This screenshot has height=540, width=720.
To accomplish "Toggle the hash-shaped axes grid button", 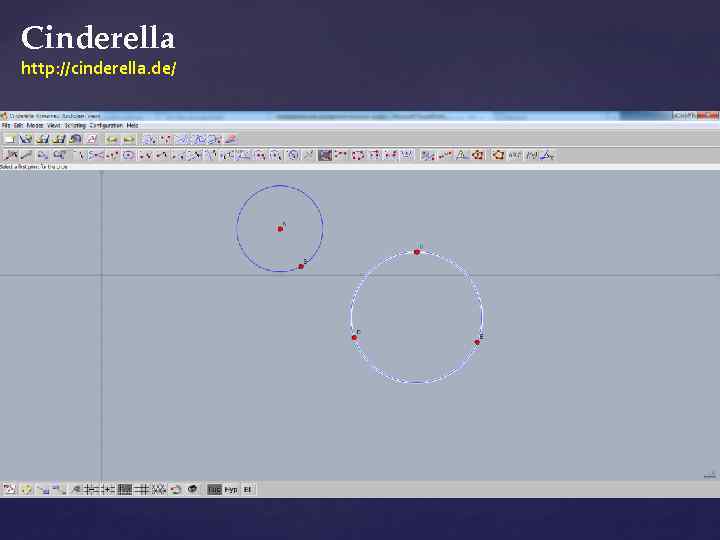I will coord(141,489).
